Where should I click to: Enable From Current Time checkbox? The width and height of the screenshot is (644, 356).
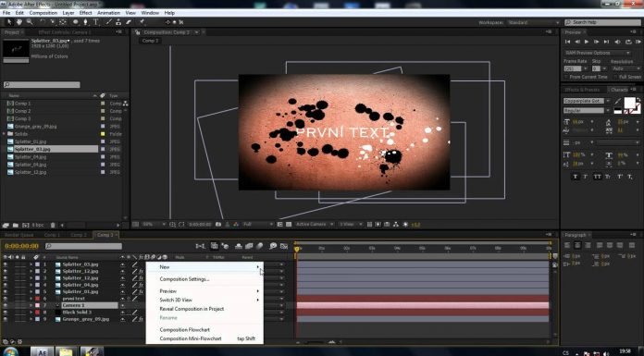(566, 77)
